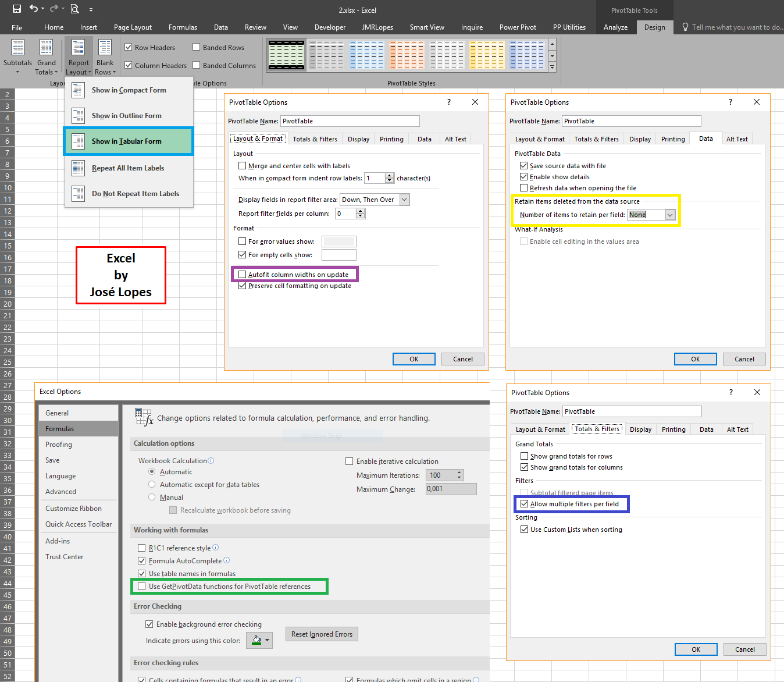The width and height of the screenshot is (784, 682).
Task: Select the first green PivotTable style
Action: pyautogui.click(x=286, y=55)
